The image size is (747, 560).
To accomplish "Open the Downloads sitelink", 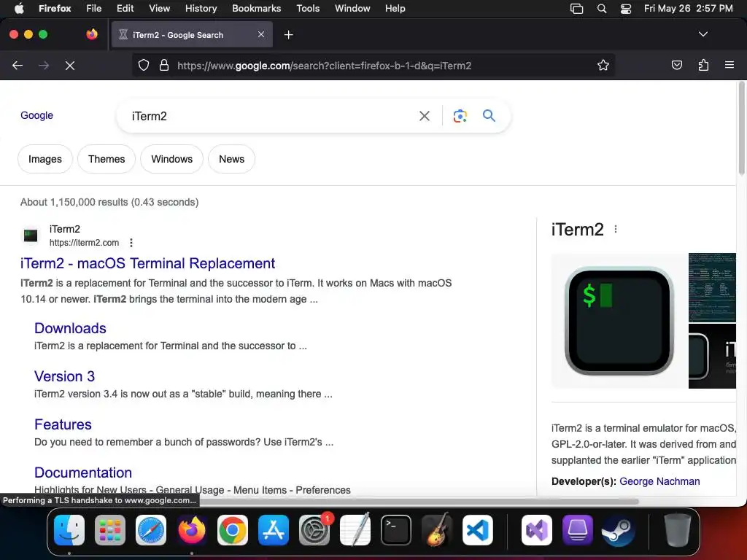I will 70,328.
